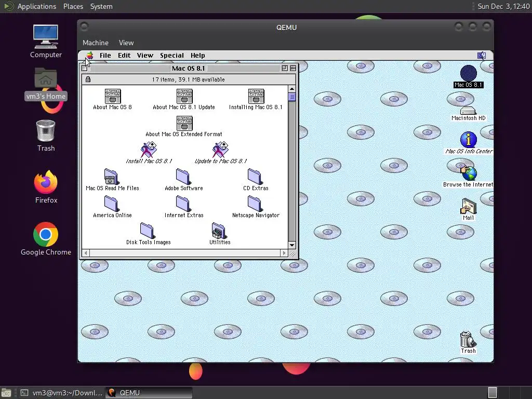Open the Places menu in top panel
Viewport: 532px width, 399px height.
click(73, 6)
